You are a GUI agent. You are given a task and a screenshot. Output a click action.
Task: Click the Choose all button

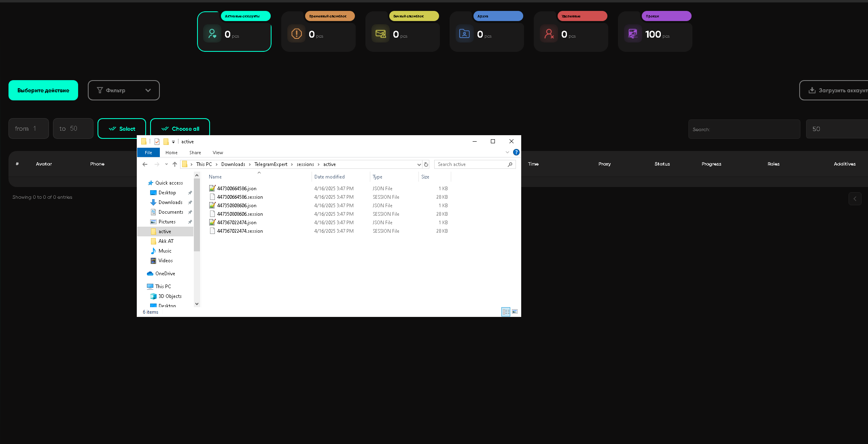click(x=180, y=129)
